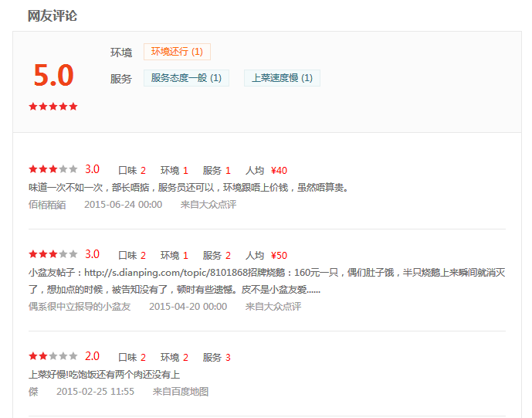Click the review text 上菜好慢
The image size is (532, 418).
tap(104, 375)
